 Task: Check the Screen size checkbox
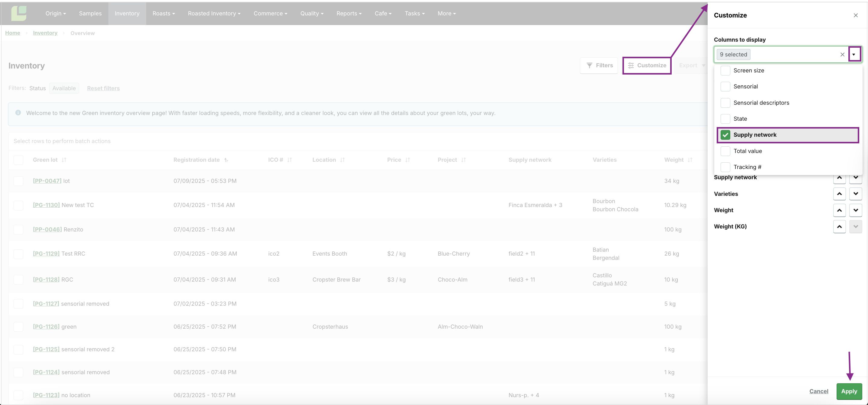[725, 70]
